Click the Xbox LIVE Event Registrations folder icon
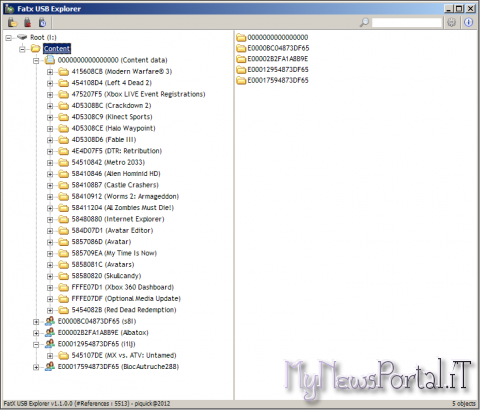The width and height of the screenshot is (480, 410). [63, 94]
